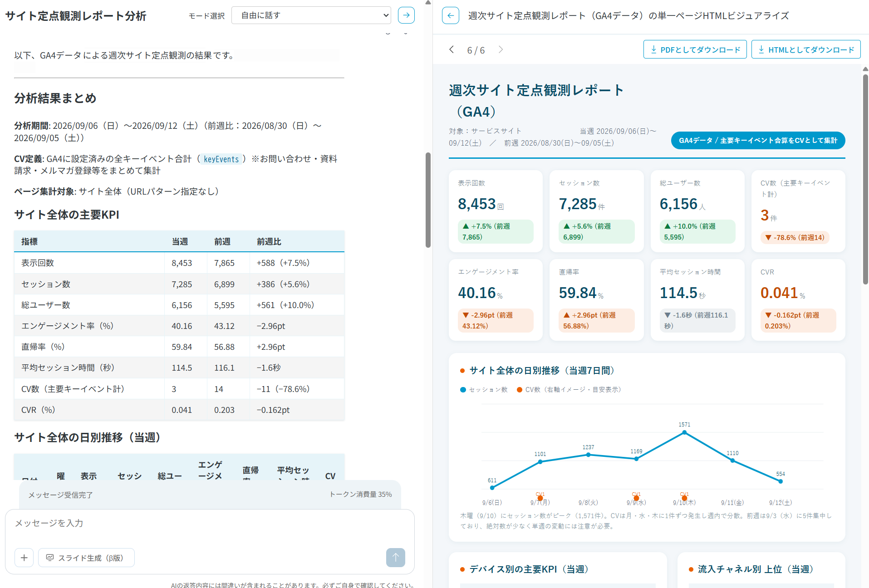Viewport: 869px width, 588px height.
Task: Go to previous page of the 6 / 6 pager
Action: point(452,49)
